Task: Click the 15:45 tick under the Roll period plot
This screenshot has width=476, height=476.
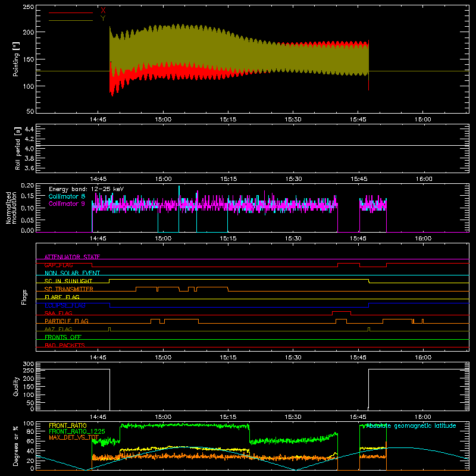Action: click(359, 179)
